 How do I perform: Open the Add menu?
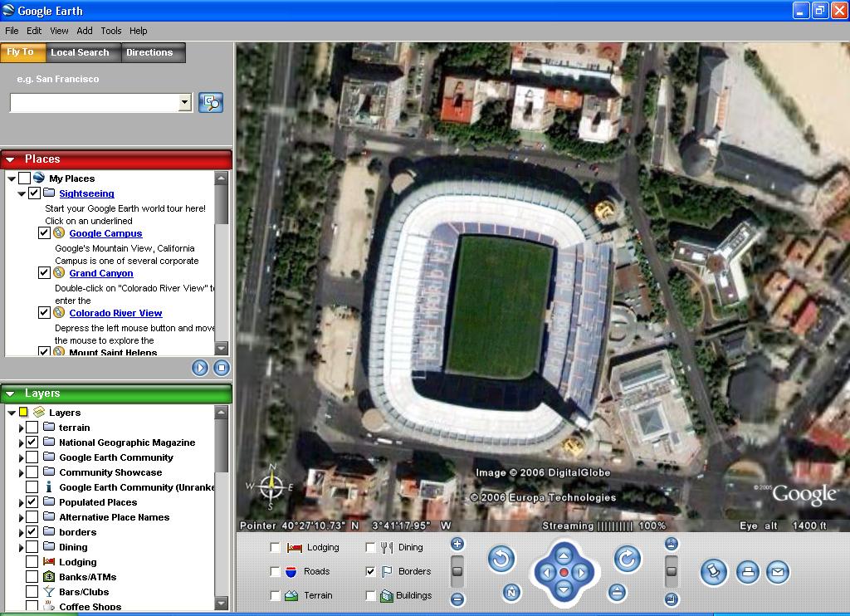(x=85, y=31)
